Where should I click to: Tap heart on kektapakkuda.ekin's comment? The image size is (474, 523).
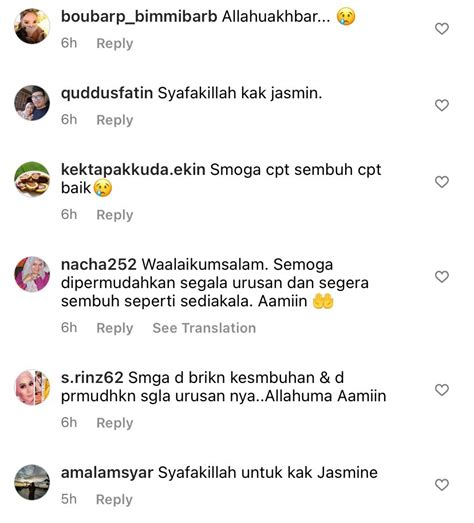[x=442, y=182]
